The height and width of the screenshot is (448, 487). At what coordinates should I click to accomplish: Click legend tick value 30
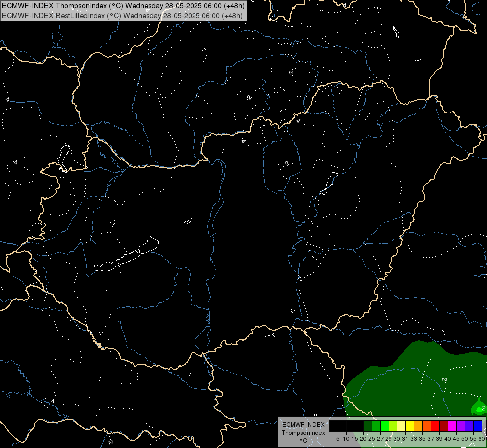[x=397, y=439]
